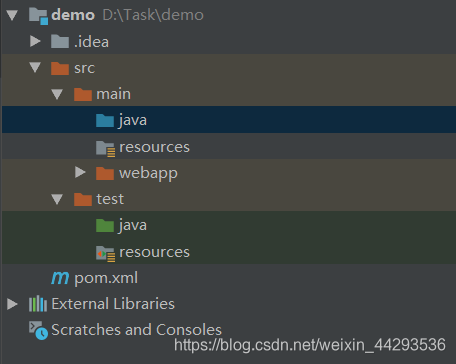Image resolution: width=456 pixels, height=364 pixels.
Task: Click the Maven pom.xml file icon
Action: tap(60, 278)
